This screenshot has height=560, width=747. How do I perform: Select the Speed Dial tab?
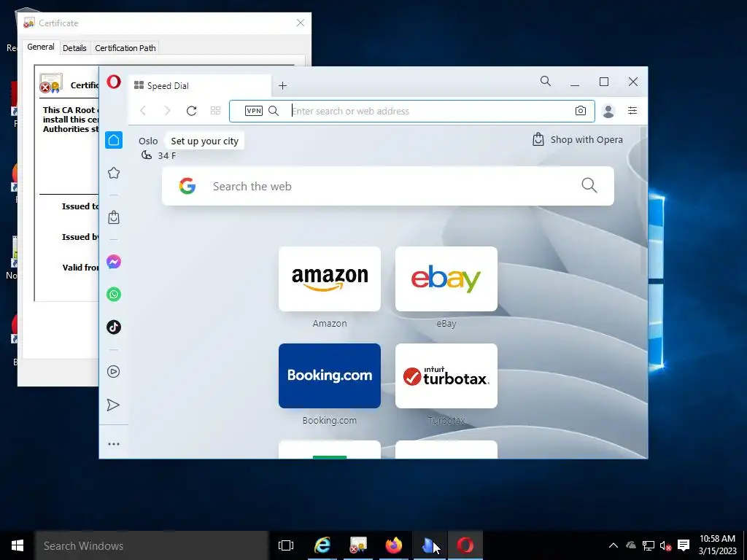(200, 86)
